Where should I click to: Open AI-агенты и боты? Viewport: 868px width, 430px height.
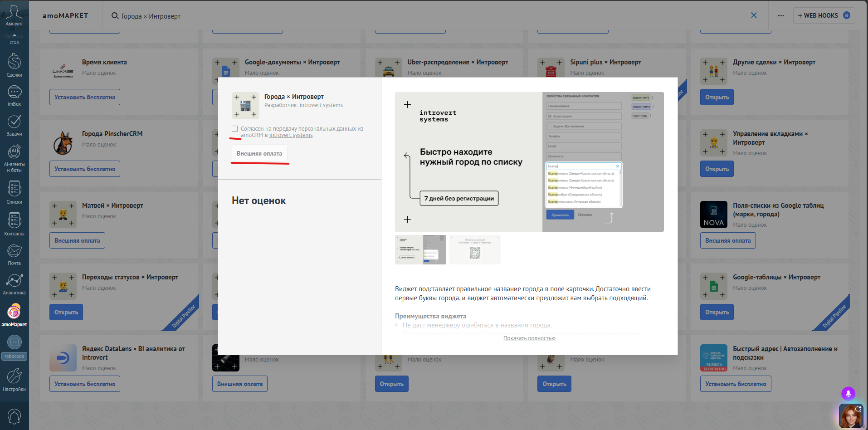click(x=14, y=158)
